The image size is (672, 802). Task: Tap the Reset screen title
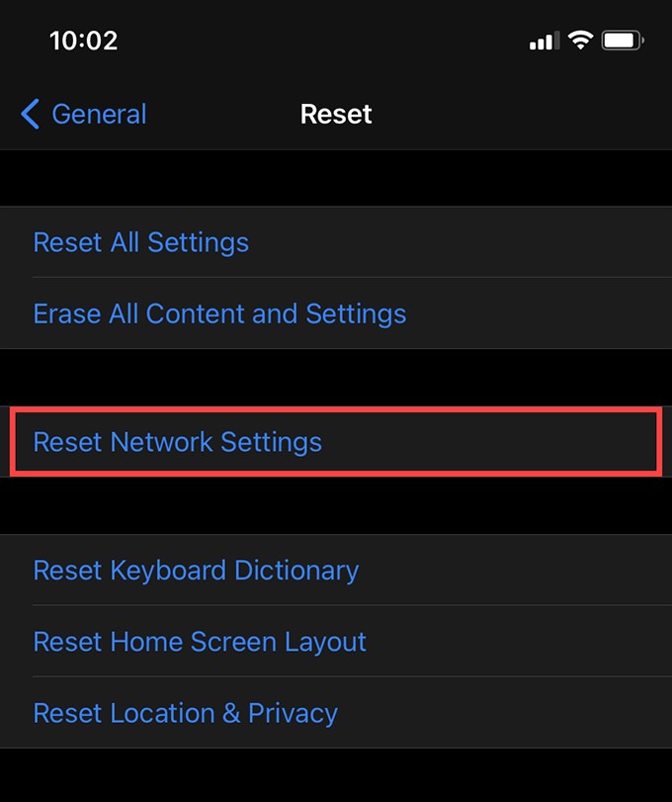336,114
